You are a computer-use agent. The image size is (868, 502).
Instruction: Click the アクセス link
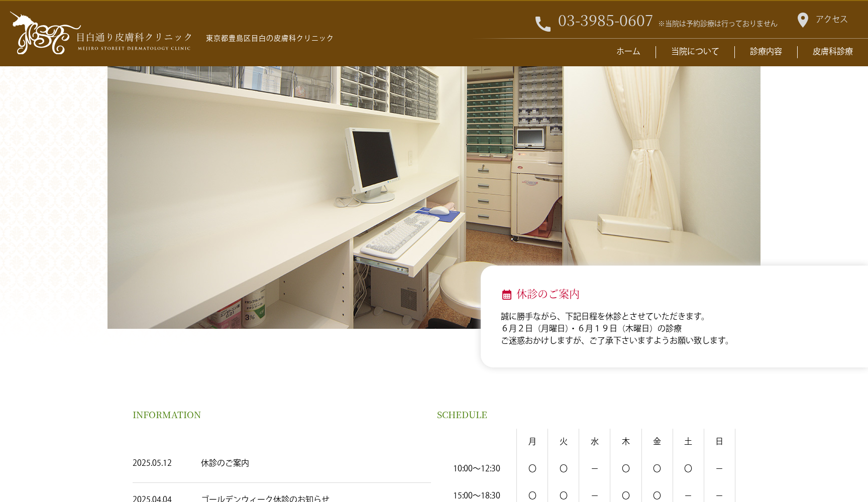click(x=831, y=20)
